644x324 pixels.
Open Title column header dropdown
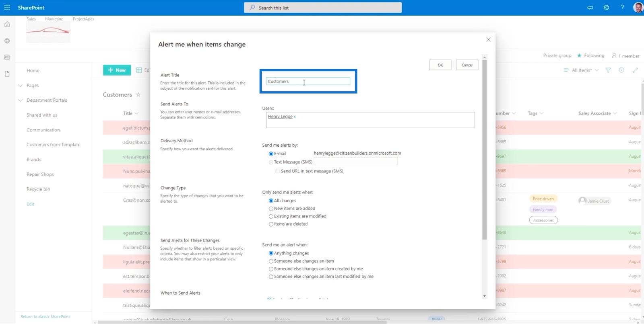coord(136,113)
